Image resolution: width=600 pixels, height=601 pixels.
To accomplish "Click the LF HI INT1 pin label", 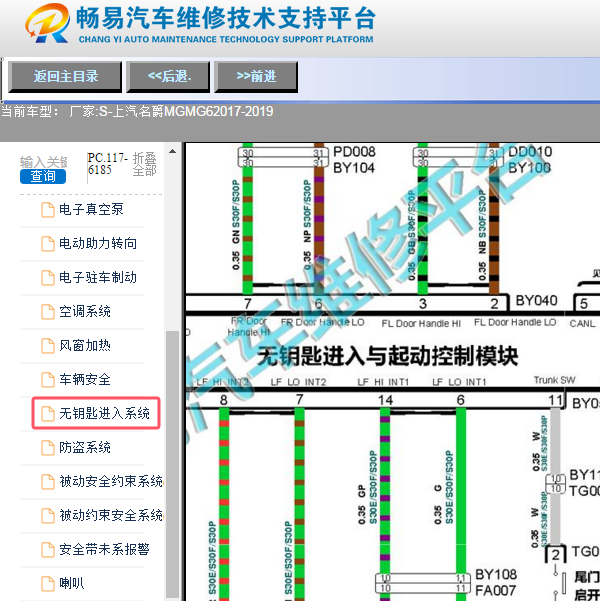I will pos(383,382).
